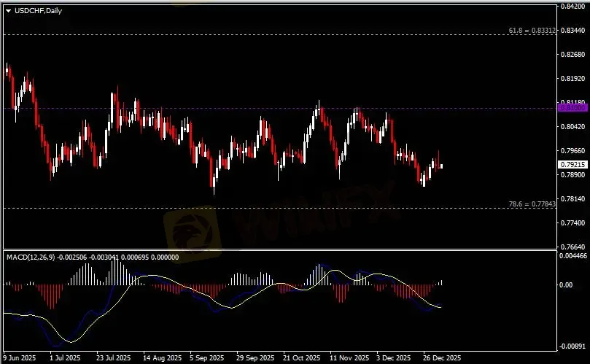
Task: Select the MACD(12,26,9) indicator label
Action: [x=31, y=257]
